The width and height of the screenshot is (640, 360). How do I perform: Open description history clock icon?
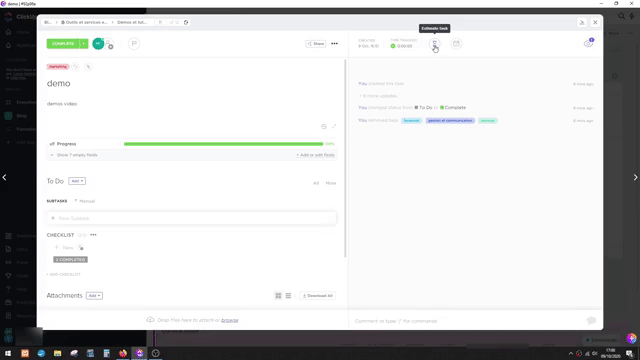[x=324, y=127]
